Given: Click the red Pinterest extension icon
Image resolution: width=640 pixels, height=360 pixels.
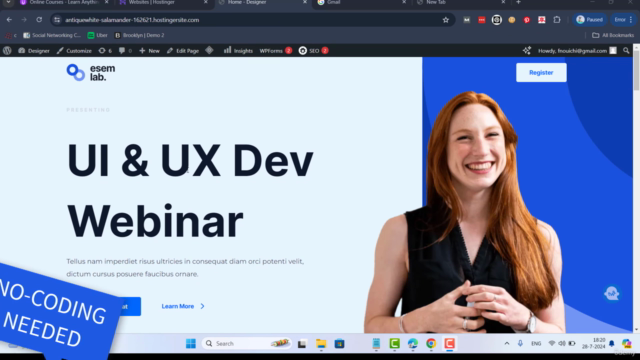Looking at the screenshot, I should (x=527, y=20).
